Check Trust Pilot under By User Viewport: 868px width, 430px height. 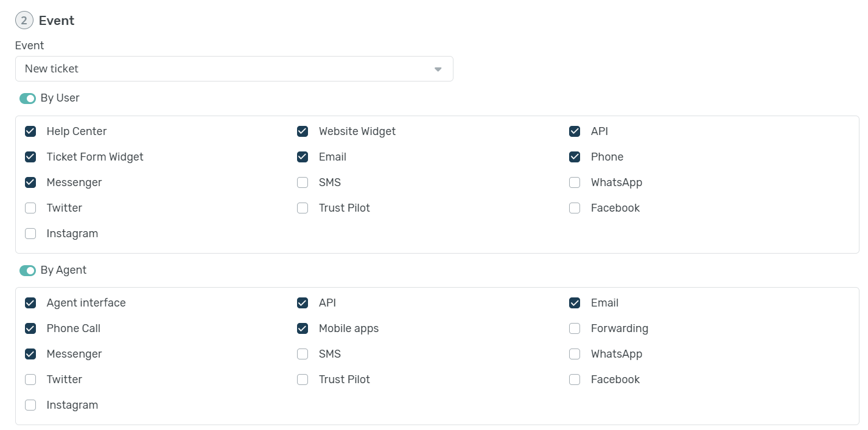pos(303,208)
